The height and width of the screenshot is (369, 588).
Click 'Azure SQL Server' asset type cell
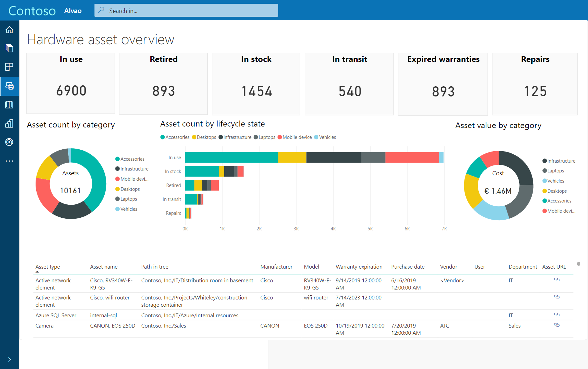tap(56, 315)
